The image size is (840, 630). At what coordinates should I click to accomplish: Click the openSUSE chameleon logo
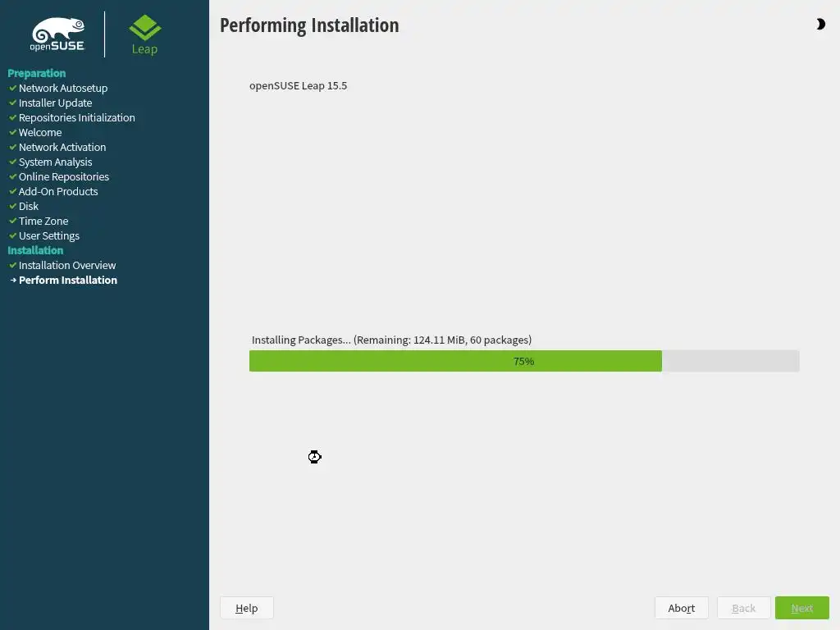coord(57,34)
